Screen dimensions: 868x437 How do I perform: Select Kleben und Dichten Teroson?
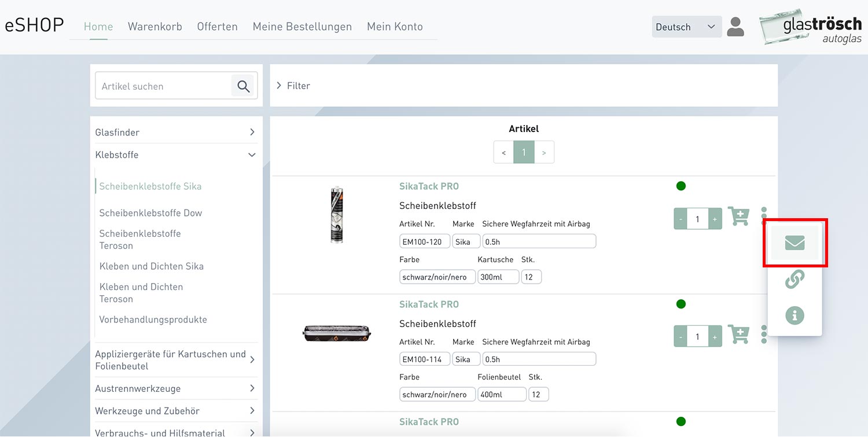coord(141,293)
